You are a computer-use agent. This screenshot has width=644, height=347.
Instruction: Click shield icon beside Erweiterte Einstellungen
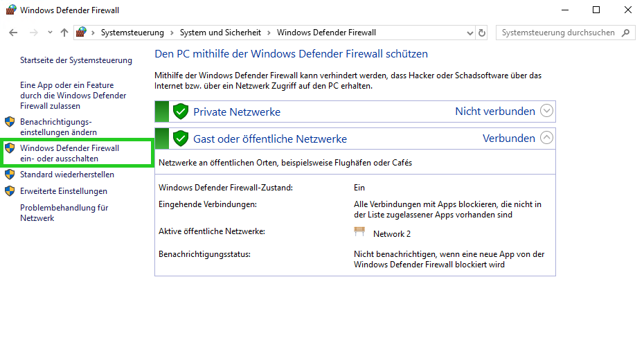tap(10, 191)
